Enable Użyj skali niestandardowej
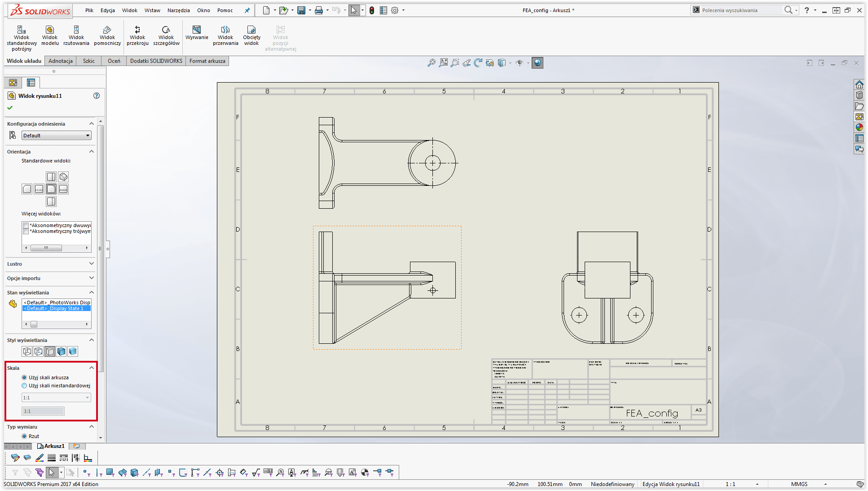 click(24, 385)
